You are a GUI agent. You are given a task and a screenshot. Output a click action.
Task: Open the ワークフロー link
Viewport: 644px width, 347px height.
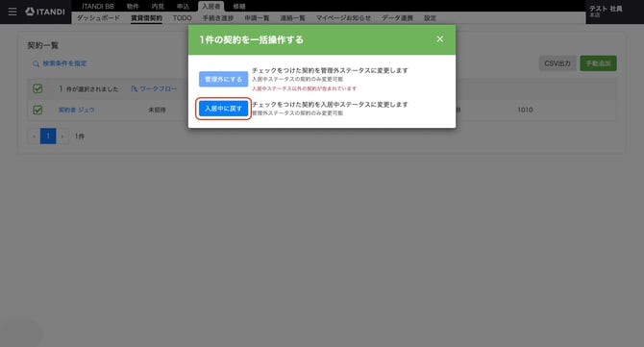pos(159,88)
